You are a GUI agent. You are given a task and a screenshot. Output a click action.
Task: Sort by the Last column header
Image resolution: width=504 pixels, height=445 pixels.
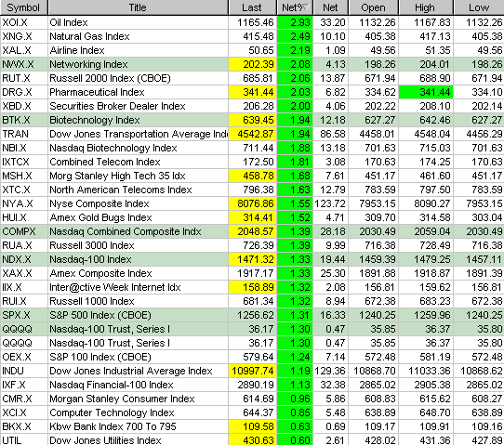coord(252,7)
